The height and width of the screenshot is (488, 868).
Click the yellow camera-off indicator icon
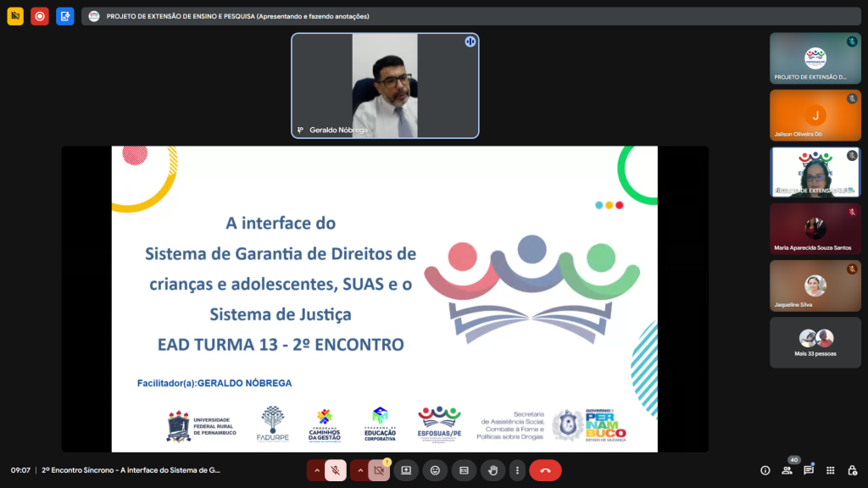tap(15, 16)
